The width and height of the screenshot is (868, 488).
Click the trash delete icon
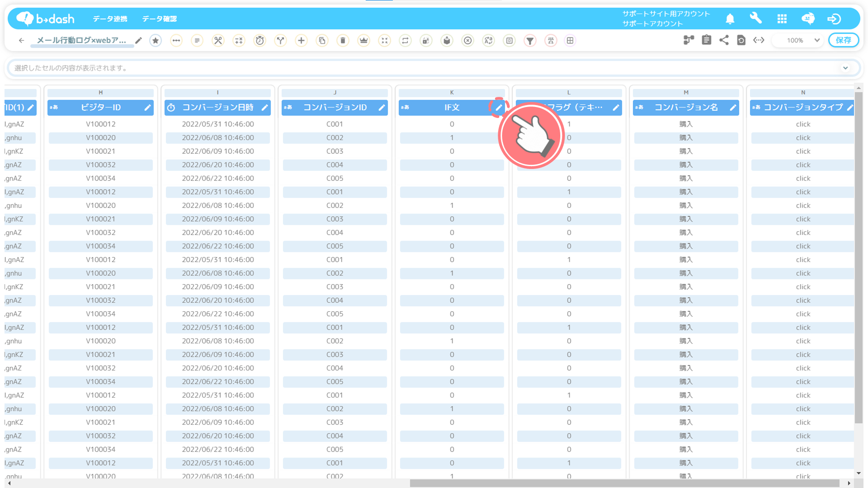point(343,40)
